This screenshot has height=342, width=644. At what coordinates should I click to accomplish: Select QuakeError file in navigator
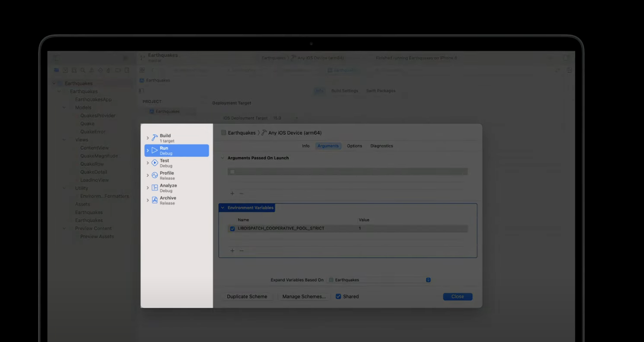pyautogui.click(x=93, y=132)
